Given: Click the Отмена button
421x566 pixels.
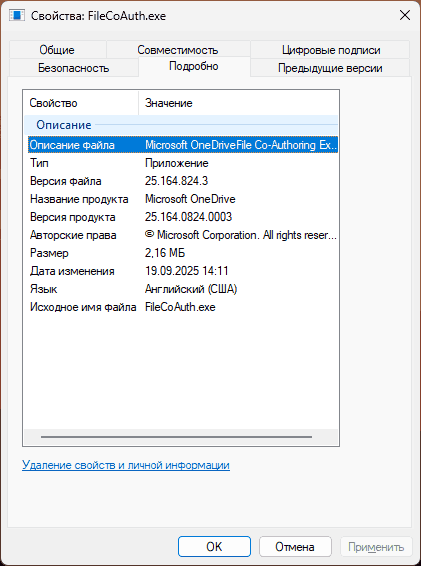Looking at the screenshot, I should pyautogui.click(x=295, y=547).
